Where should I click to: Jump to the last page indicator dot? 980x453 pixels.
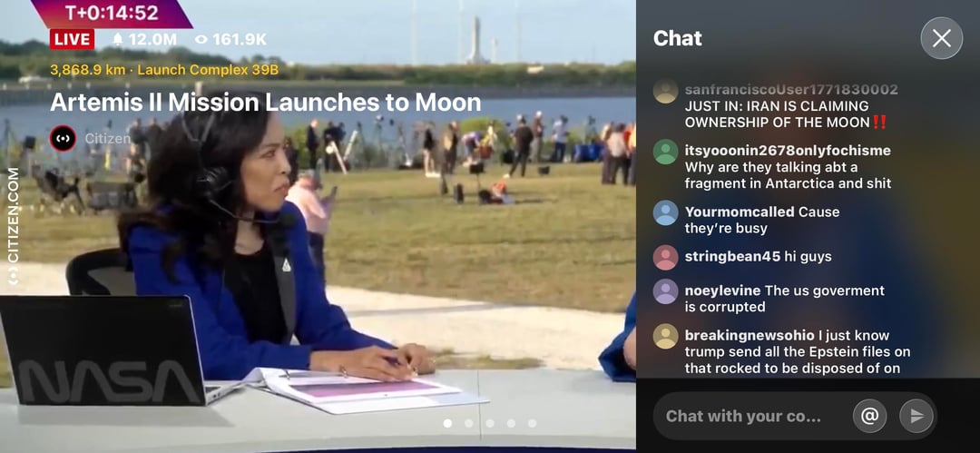point(532,423)
